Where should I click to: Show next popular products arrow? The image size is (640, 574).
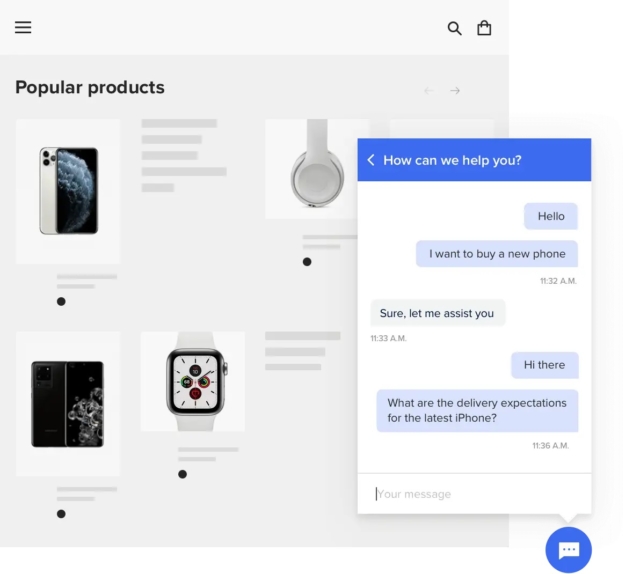coord(455,91)
